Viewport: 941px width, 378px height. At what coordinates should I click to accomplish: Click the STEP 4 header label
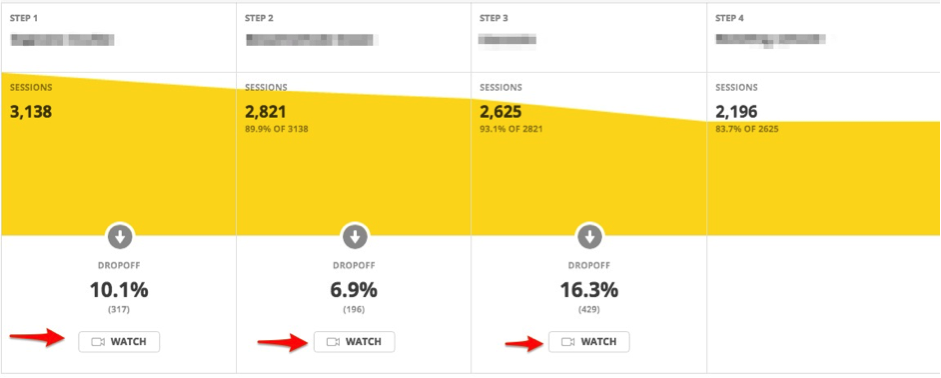click(730, 19)
